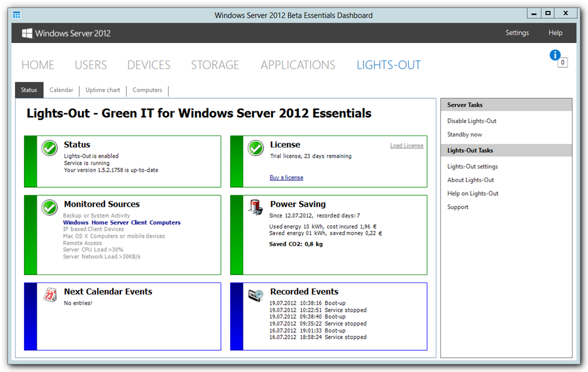This screenshot has height=372, width=588.
Task: Click Saved CO2: 0,8 kg text
Action: 296,244
